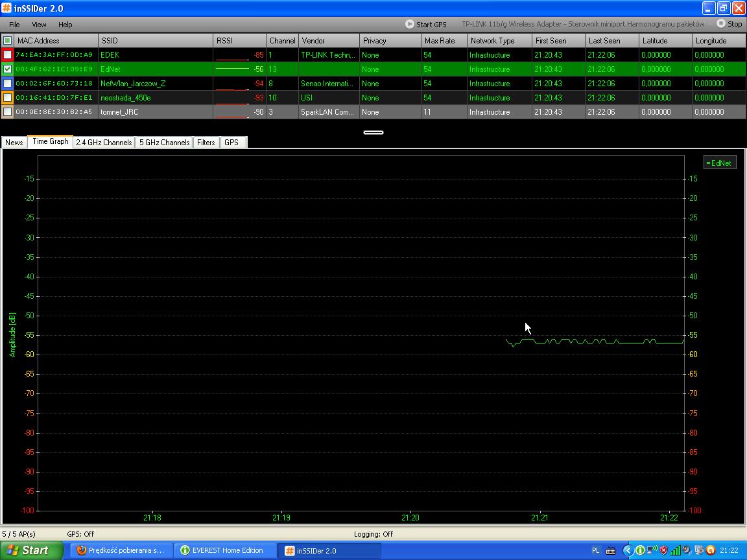
Task: Sort by the Network Type column header
Action: click(499, 40)
